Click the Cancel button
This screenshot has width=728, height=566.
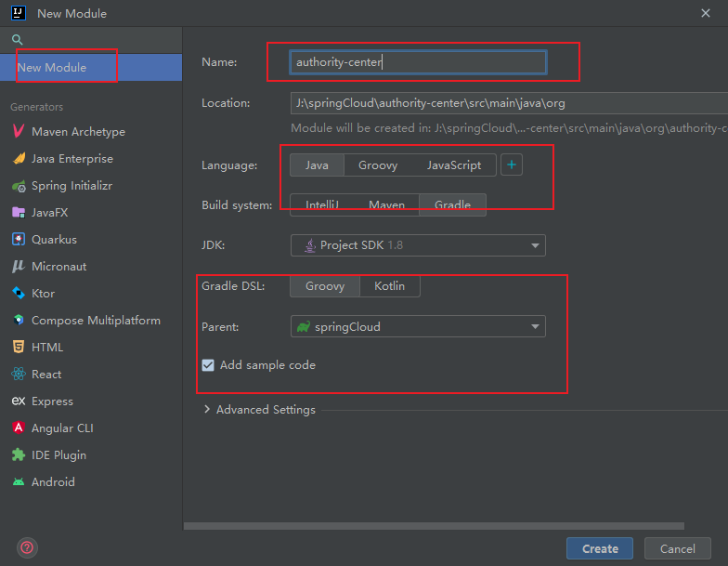(678, 548)
